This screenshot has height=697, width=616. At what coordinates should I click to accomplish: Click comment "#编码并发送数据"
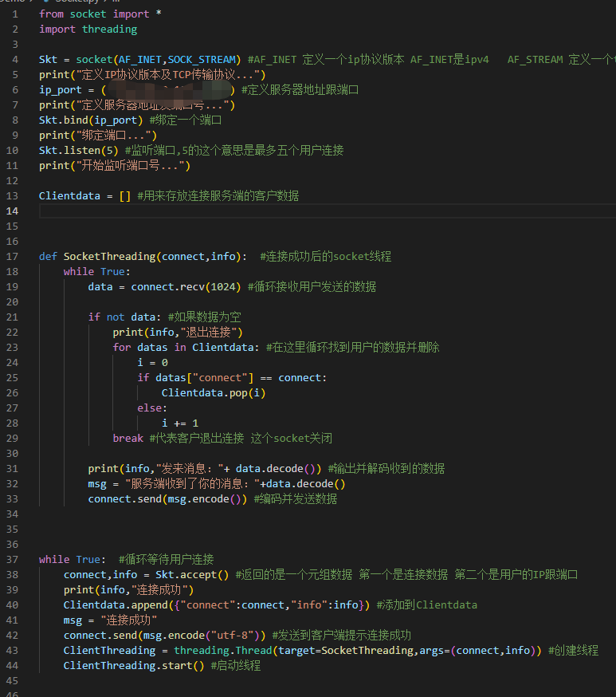[296, 498]
